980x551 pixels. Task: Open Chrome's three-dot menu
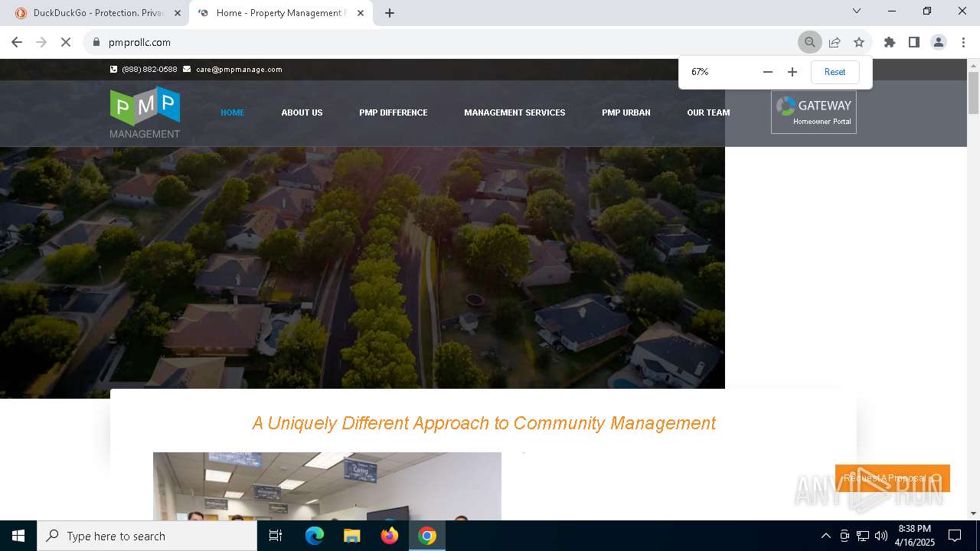963,42
